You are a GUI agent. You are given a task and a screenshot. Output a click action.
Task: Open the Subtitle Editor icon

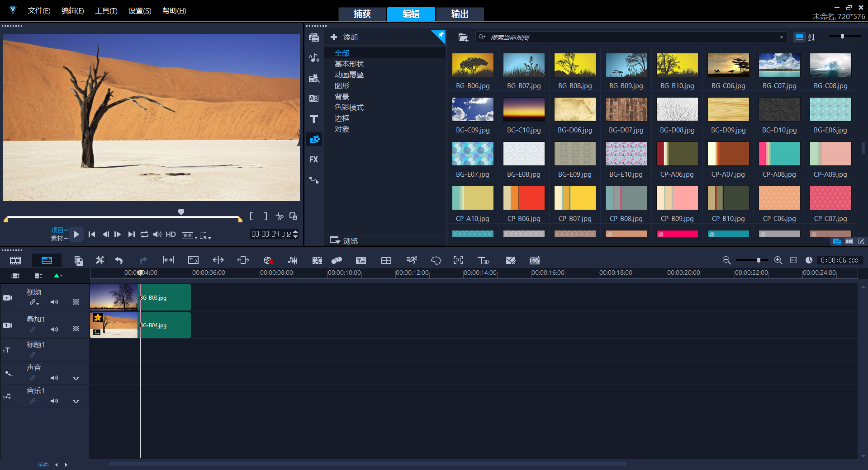click(361, 260)
